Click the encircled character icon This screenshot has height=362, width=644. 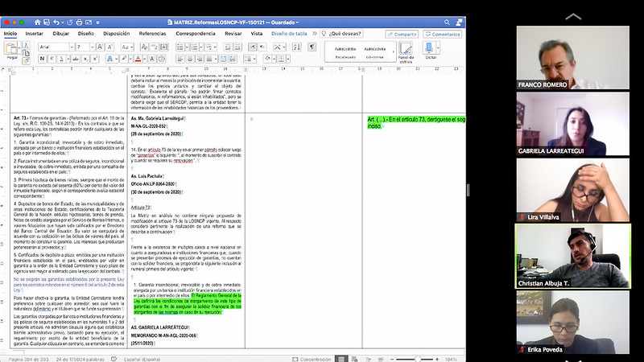click(x=162, y=59)
